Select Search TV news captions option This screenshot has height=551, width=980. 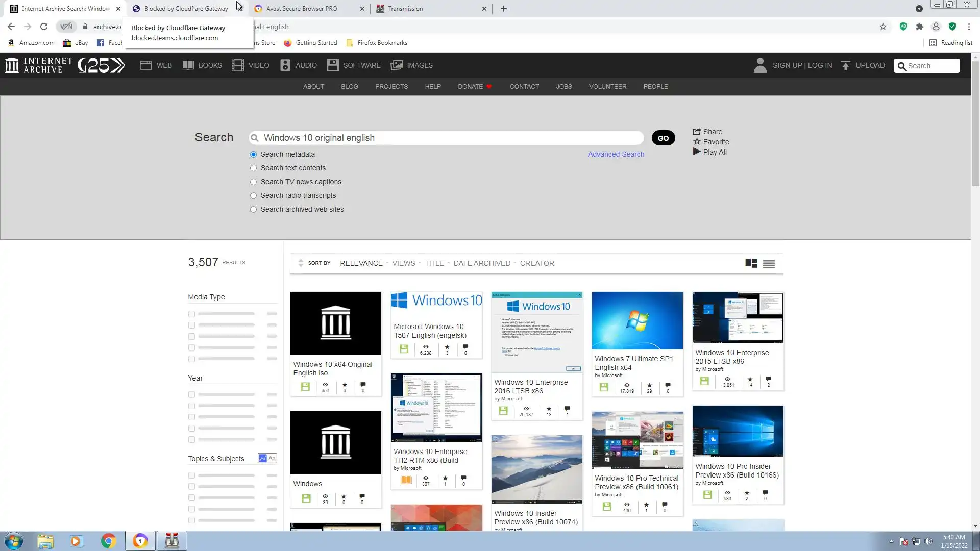pyautogui.click(x=253, y=182)
